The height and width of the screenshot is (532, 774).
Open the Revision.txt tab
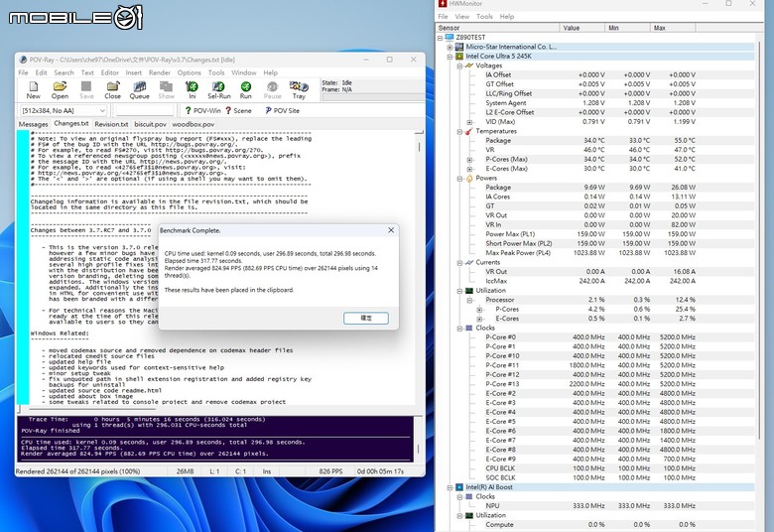111,124
